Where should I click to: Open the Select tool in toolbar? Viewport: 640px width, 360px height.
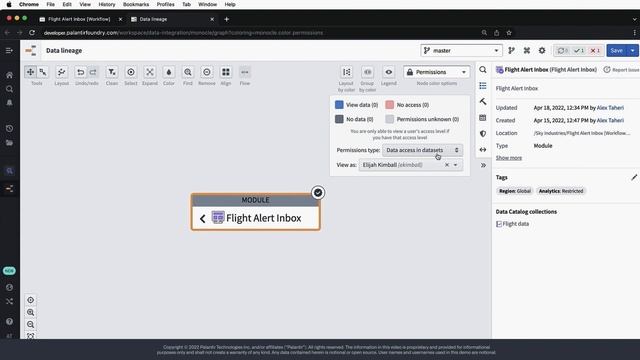[x=131, y=72]
